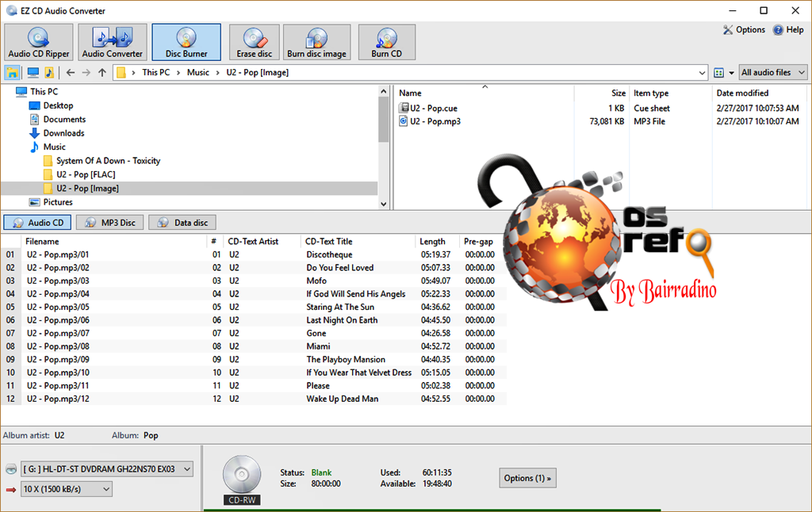This screenshot has height=512, width=812.
Task: Select the Disc Burner module
Action: 186,42
